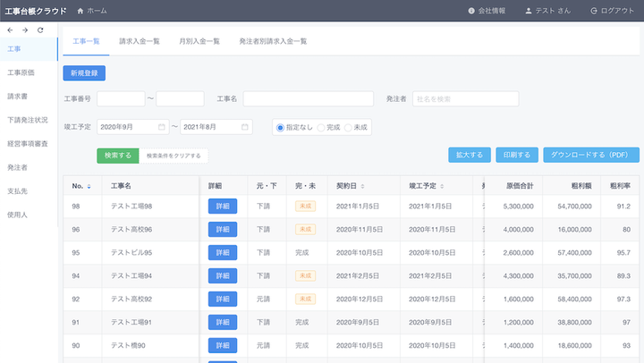Open 詳細 for テスト工場91
644x363 pixels.
(223, 323)
